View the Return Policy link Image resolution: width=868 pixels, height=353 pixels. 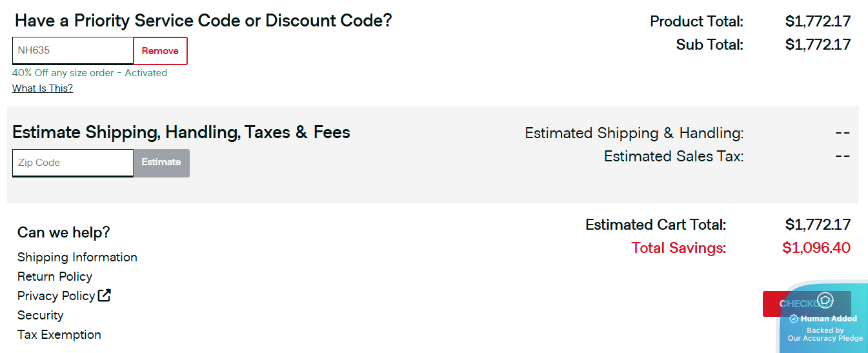[x=55, y=276]
